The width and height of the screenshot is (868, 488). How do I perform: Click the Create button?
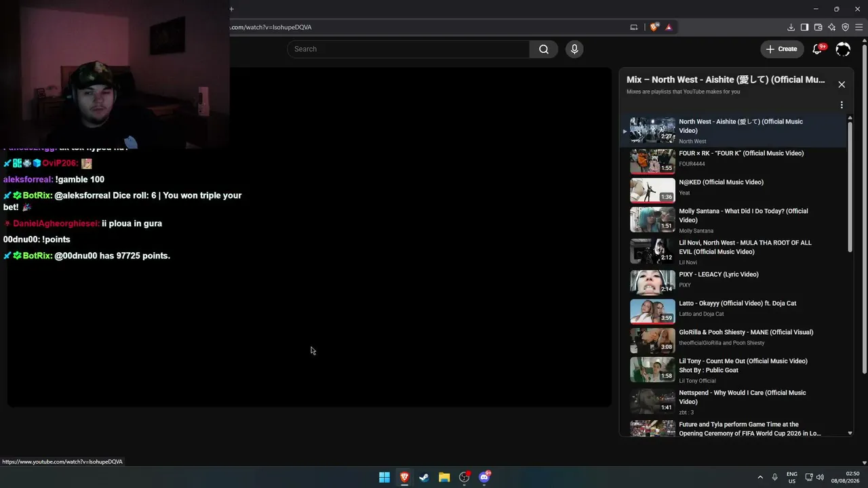pos(781,49)
